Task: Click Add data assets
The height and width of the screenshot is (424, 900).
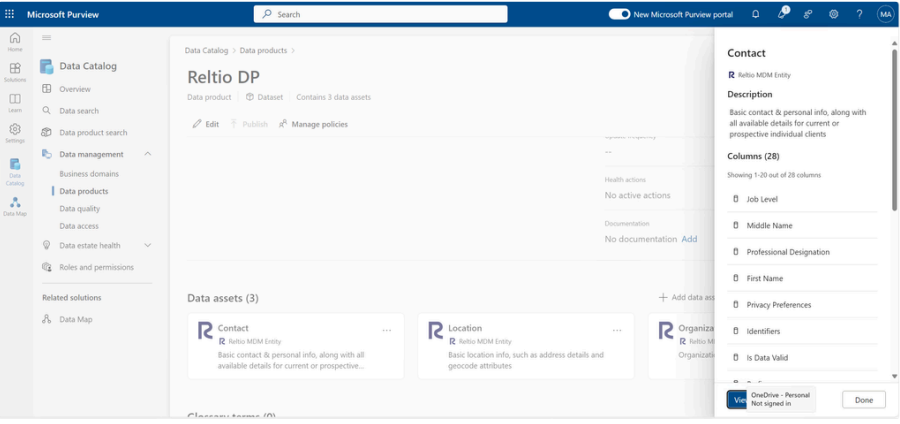Action: [686, 297]
